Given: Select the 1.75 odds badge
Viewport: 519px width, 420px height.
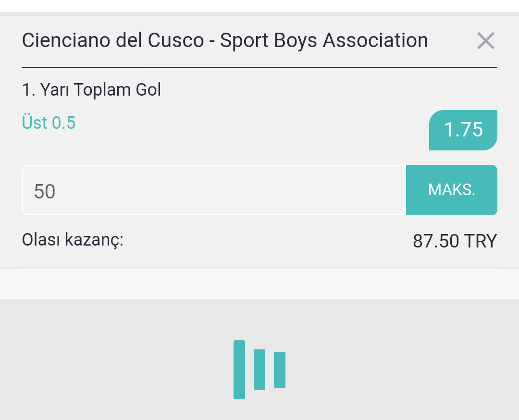Looking at the screenshot, I should click(x=463, y=130).
